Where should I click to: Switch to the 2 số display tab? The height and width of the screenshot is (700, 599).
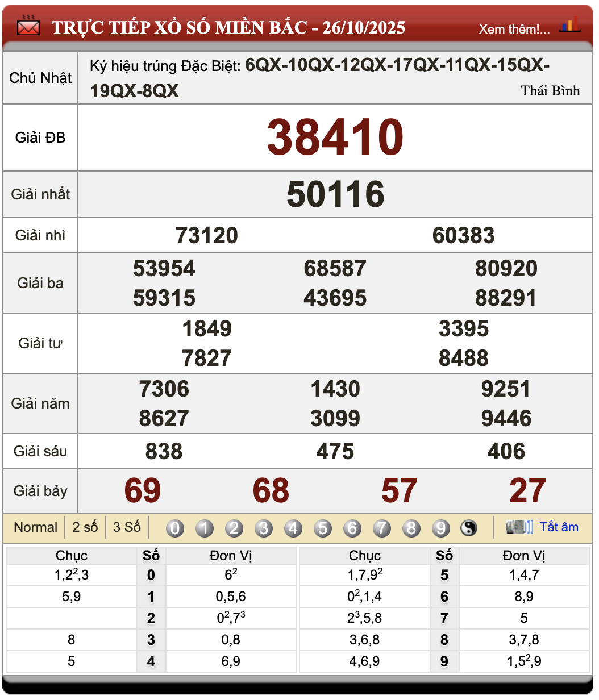(84, 527)
